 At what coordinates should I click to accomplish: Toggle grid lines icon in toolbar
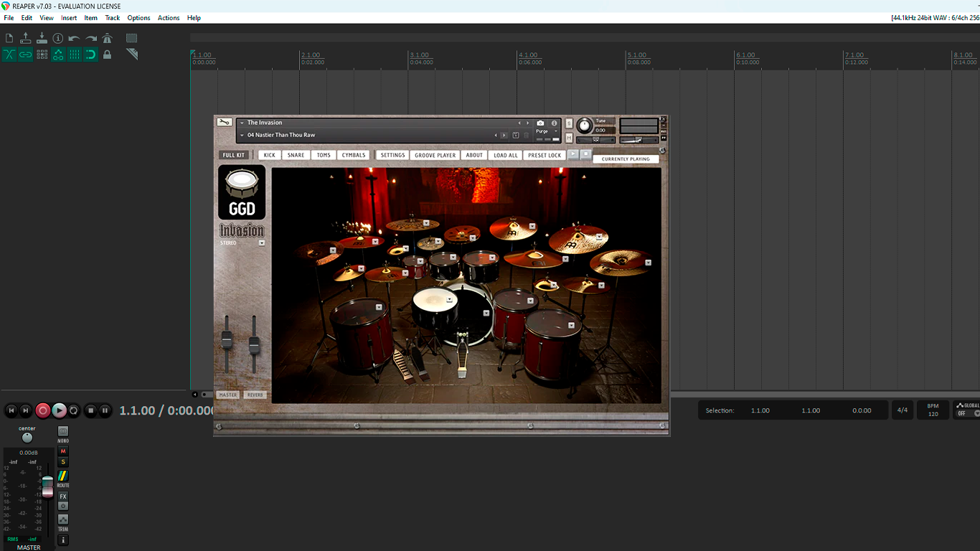[75, 55]
